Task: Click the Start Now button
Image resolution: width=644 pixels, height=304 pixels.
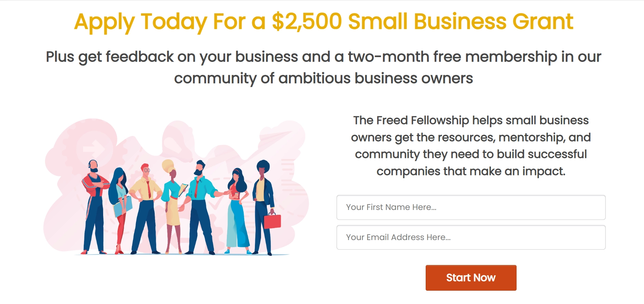Action: (x=471, y=278)
